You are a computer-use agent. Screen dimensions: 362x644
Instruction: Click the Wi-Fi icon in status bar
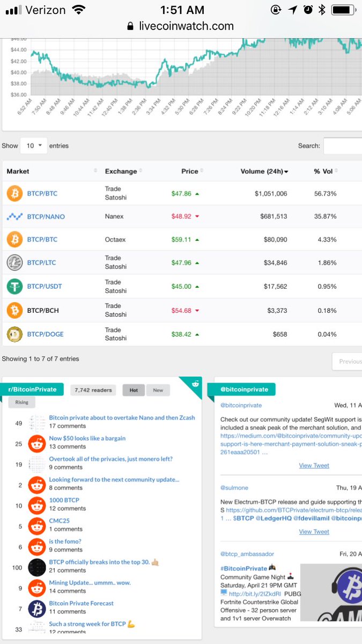pos(79,9)
